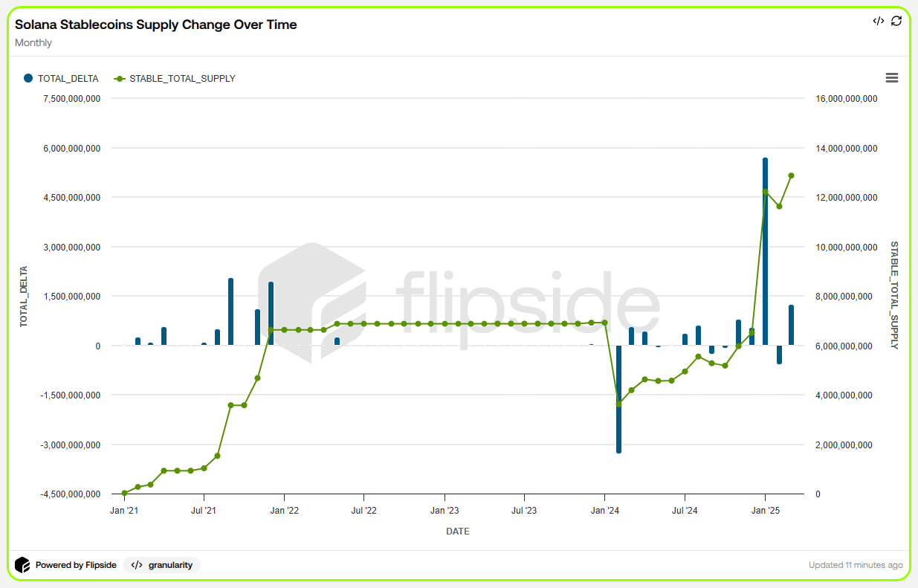918x588 pixels.
Task: Click the first green point at Jan '21
Action: [x=124, y=493]
